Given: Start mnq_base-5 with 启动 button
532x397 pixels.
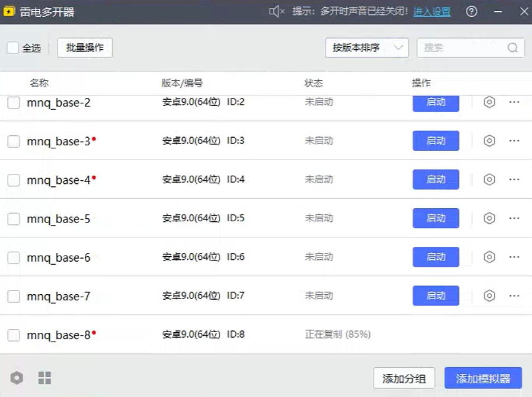Looking at the screenshot, I should (x=436, y=218).
